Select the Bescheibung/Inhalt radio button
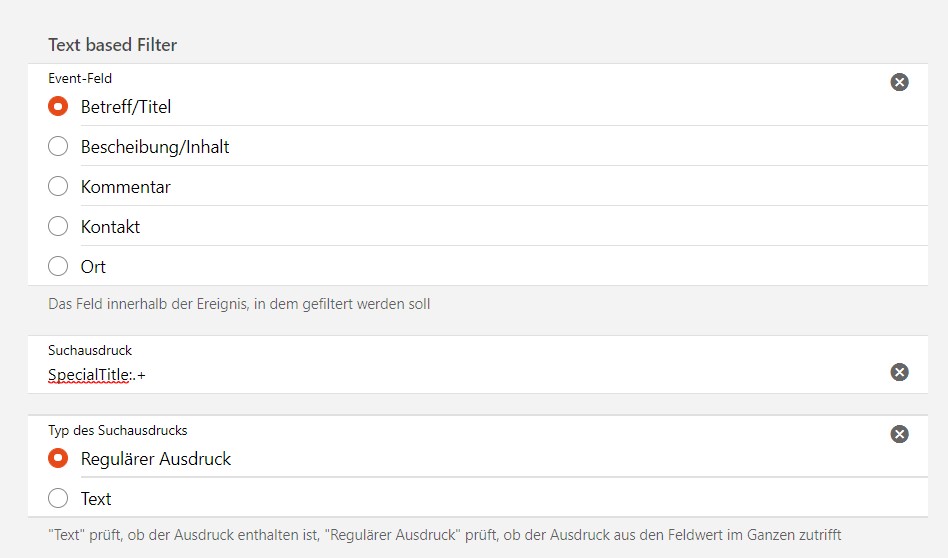The image size is (948, 558). 58,146
